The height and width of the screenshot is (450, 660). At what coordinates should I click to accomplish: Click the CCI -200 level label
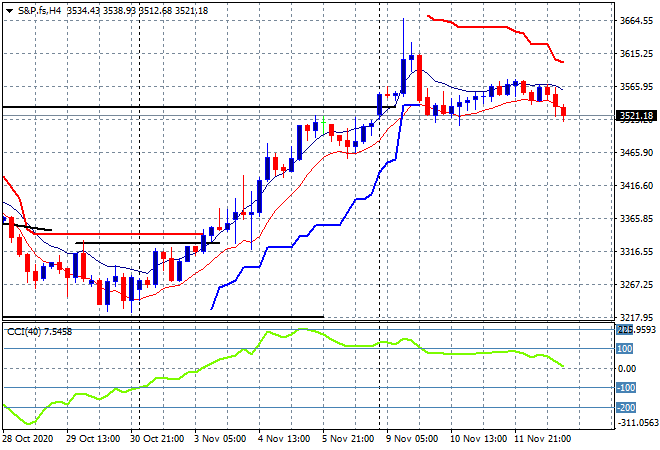pyautogui.click(x=626, y=407)
